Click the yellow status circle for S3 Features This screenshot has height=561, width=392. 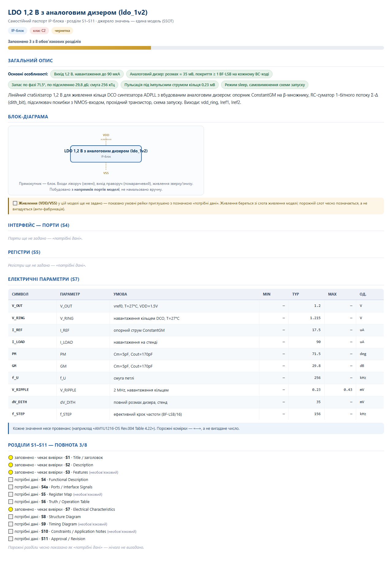tap(11, 472)
